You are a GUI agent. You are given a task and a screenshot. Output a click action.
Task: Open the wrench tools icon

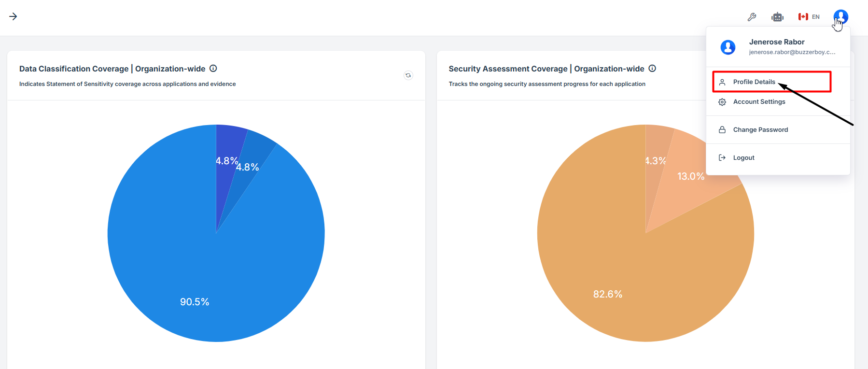point(752,17)
